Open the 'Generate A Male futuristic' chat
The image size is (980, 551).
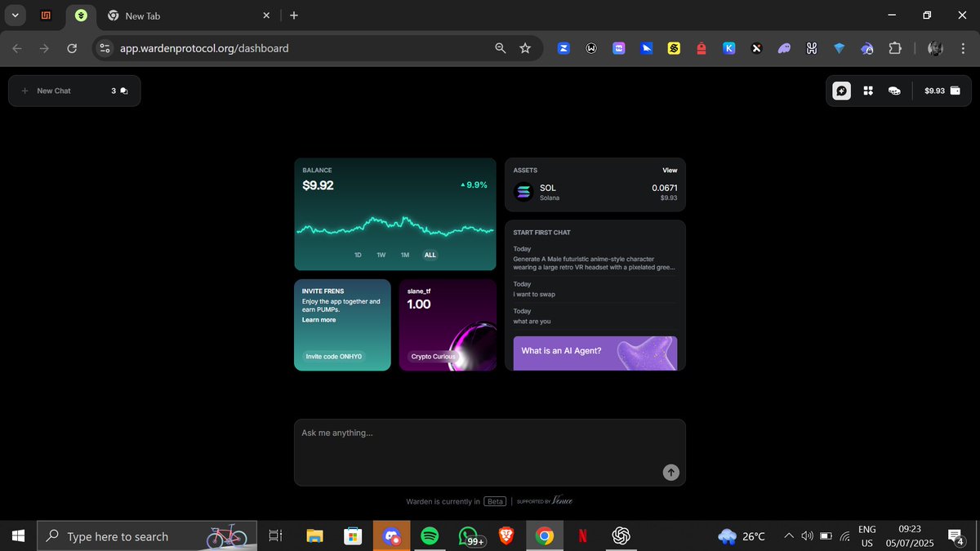(595, 258)
